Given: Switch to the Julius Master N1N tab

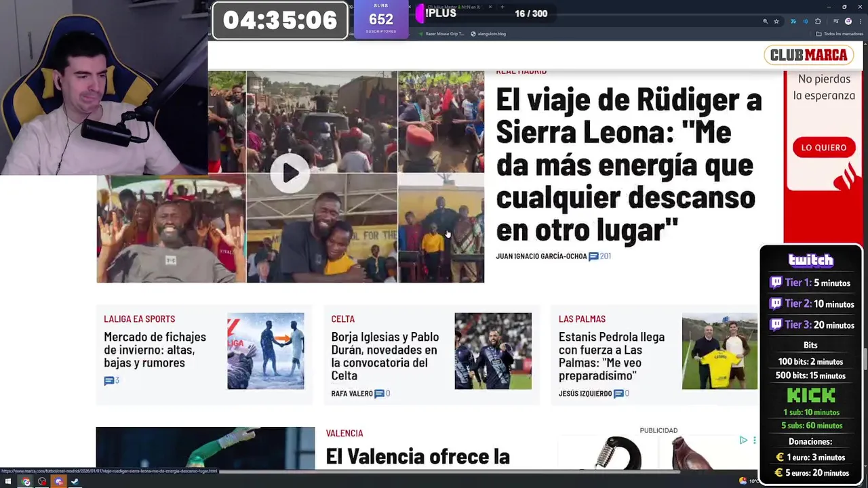Looking at the screenshot, I should click(453, 7).
